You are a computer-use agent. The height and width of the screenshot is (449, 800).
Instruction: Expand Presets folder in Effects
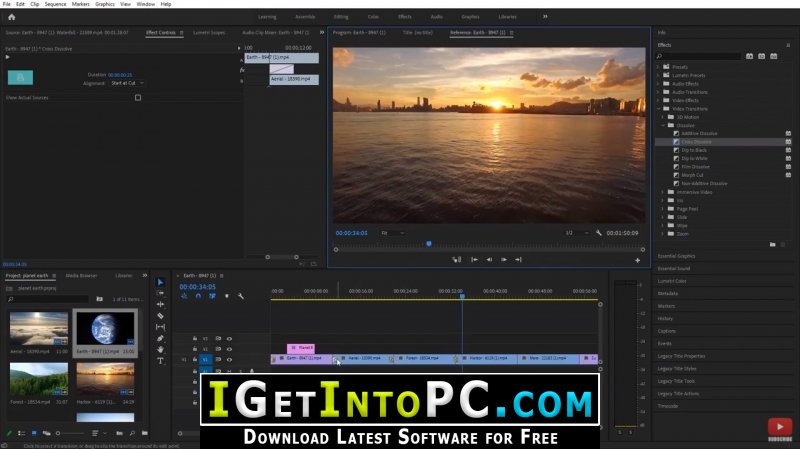tap(659, 67)
